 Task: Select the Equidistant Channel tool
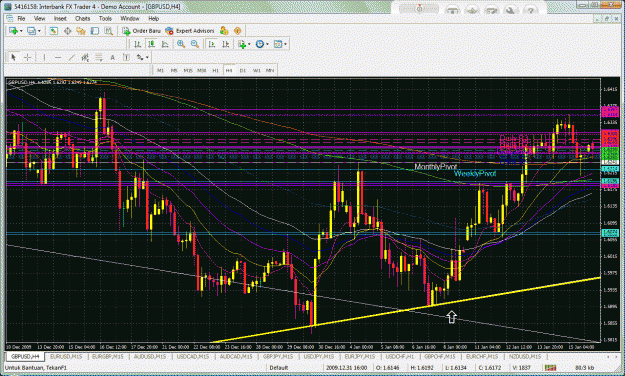tap(85, 57)
